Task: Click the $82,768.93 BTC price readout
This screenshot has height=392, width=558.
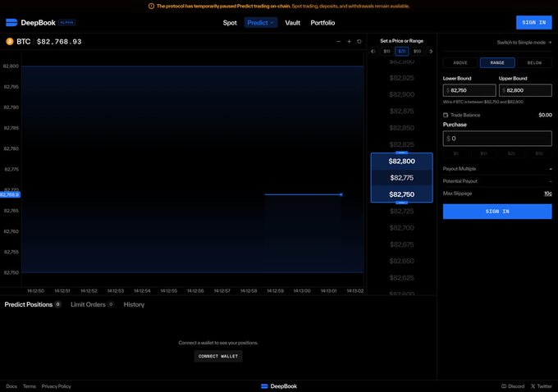Action: pos(59,42)
